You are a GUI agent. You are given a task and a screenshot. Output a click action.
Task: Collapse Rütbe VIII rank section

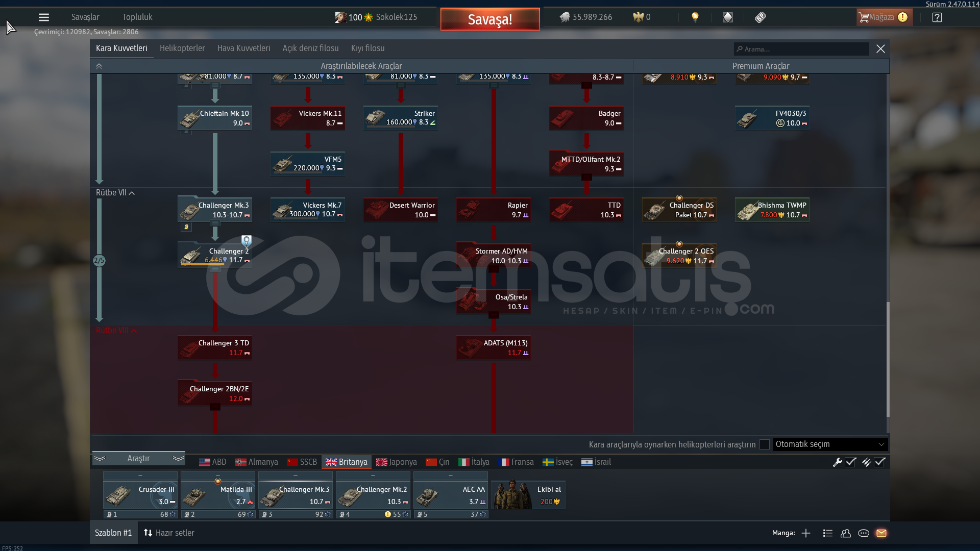pos(116,331)
